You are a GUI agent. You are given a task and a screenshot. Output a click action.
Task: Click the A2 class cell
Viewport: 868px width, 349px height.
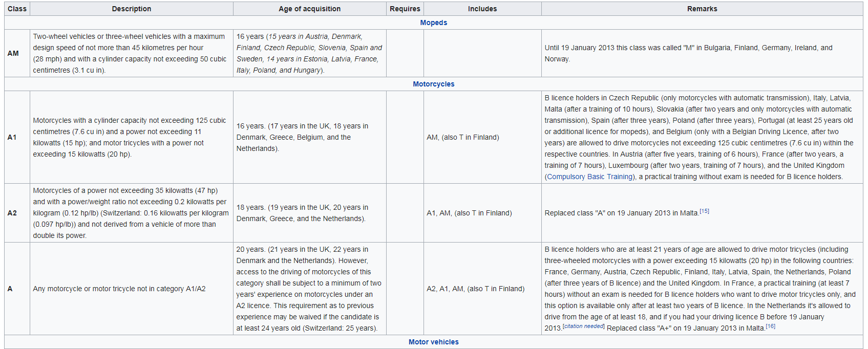point(17,213)
